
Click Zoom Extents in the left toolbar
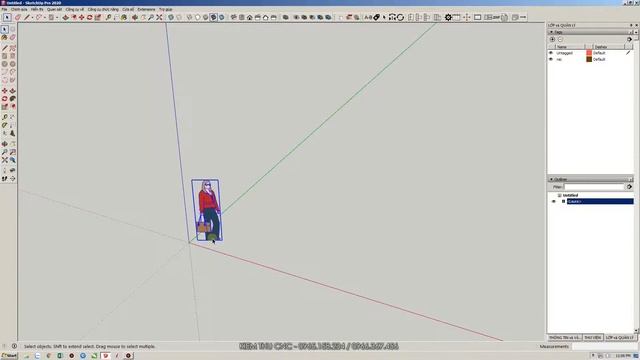[x=4, y=160]
